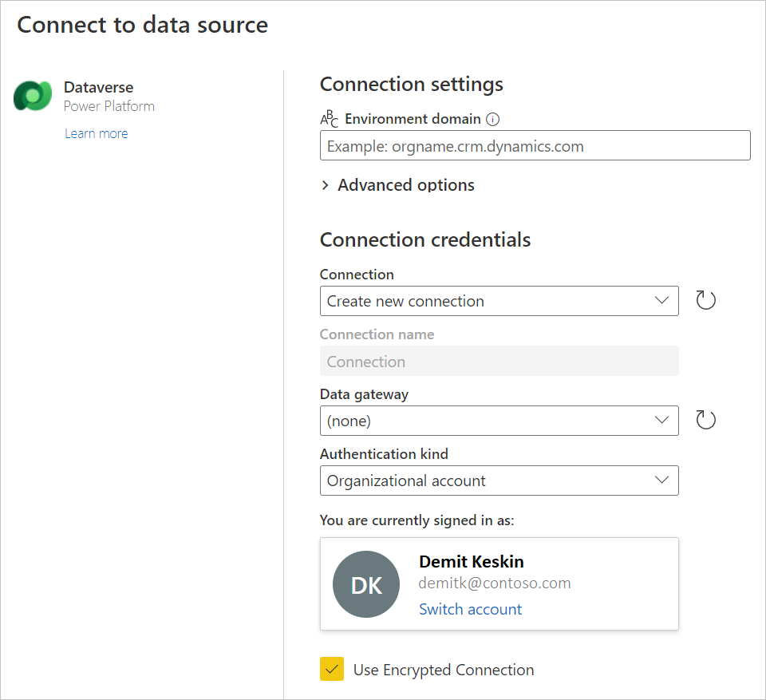The image size is (766, 700).
Task: Open the Learn more link
Action: [x=97, y=133]
